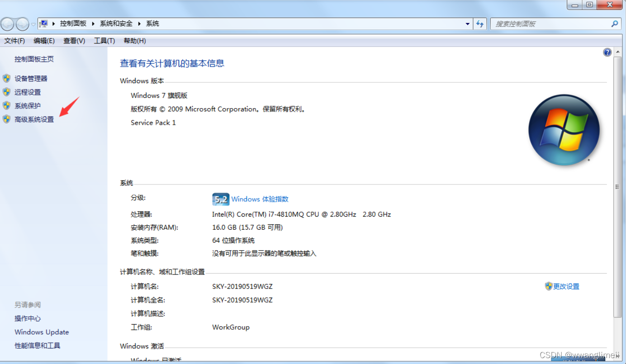Open the 查看(V) menu
The height and width of the screenshot is (364, 626).
pos(74,41)
